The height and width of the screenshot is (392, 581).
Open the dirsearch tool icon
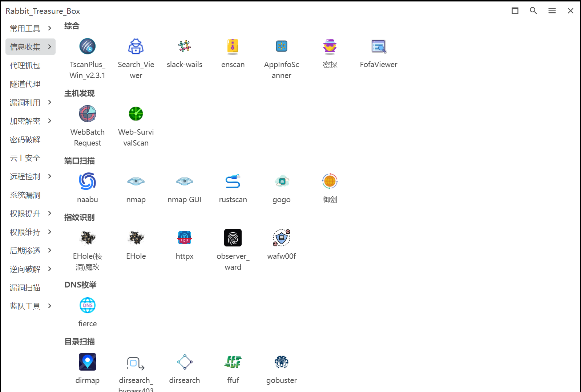coord(185,362)
